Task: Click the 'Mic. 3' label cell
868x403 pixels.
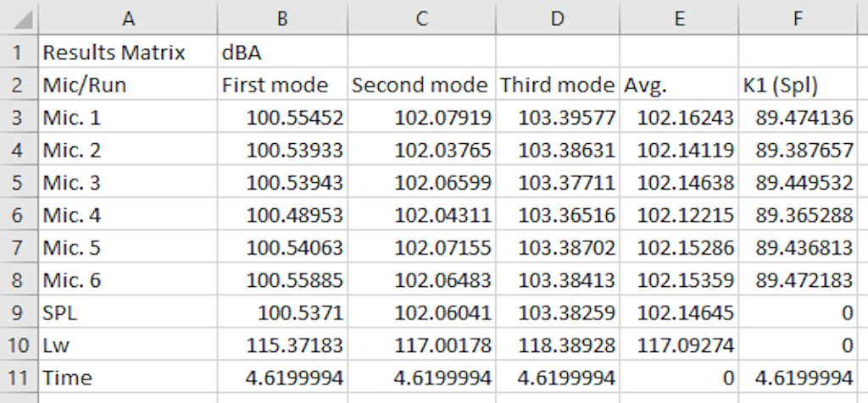Action: [x=128, y=183]
